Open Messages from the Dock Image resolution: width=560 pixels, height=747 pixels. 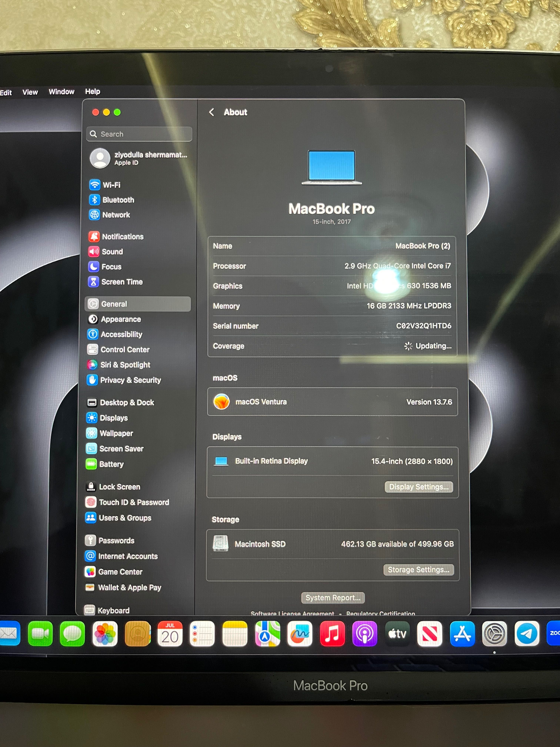coord(72,634)
